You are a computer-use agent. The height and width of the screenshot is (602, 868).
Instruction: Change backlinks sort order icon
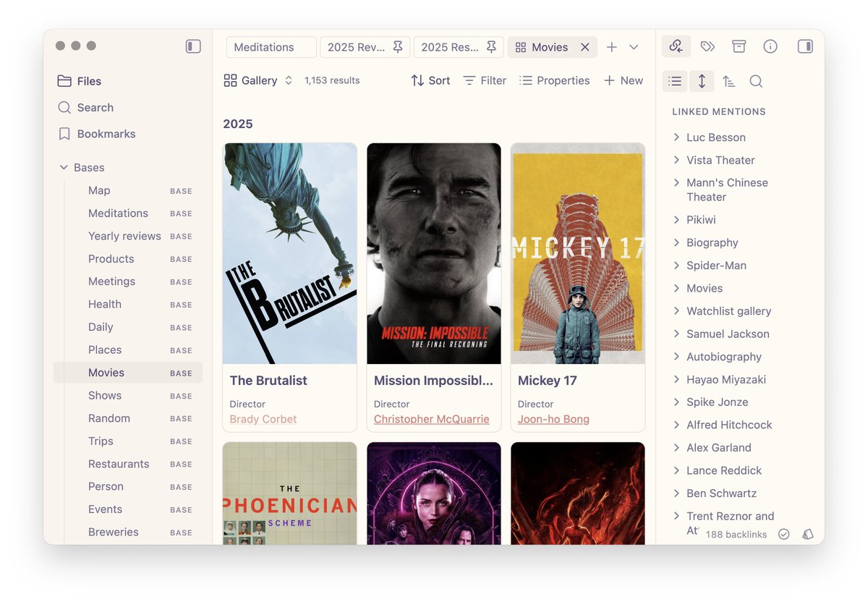coord(729,81)
